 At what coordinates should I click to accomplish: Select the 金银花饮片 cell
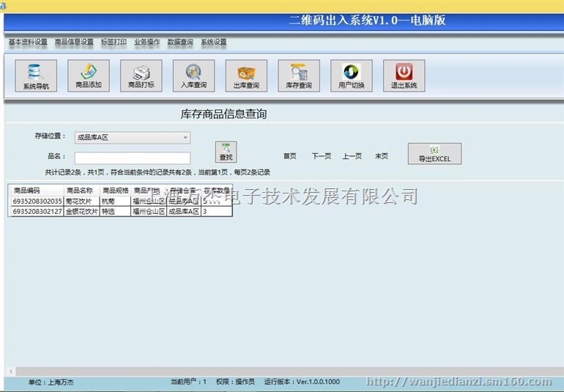pos(81,212)
